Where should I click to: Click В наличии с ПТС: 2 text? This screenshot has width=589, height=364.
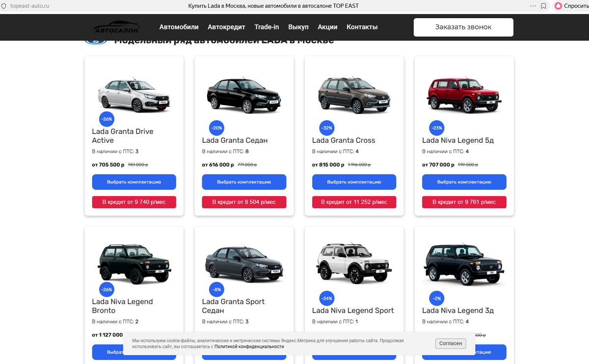point(115,322)
